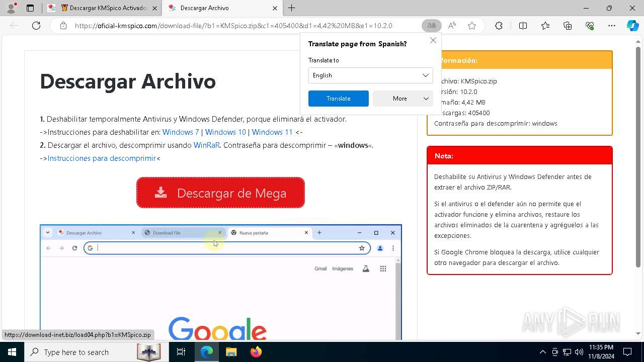Close the Descargar Archivo tab
644x362 pixels.
coord(275,8)
